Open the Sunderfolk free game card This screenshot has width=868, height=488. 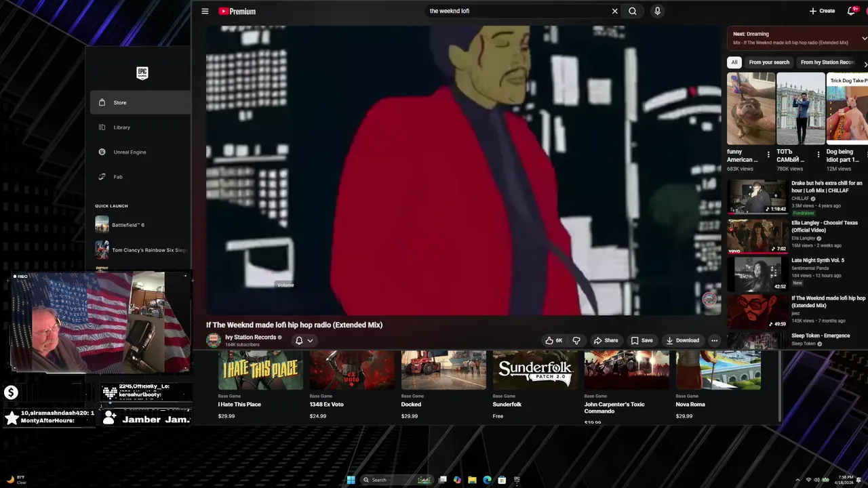(x=535, y=384)
